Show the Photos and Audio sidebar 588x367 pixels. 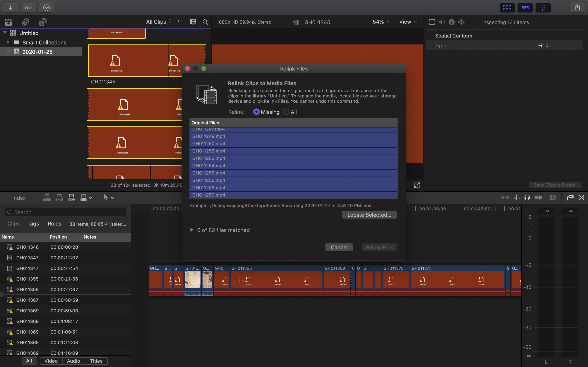coord(26,22)
